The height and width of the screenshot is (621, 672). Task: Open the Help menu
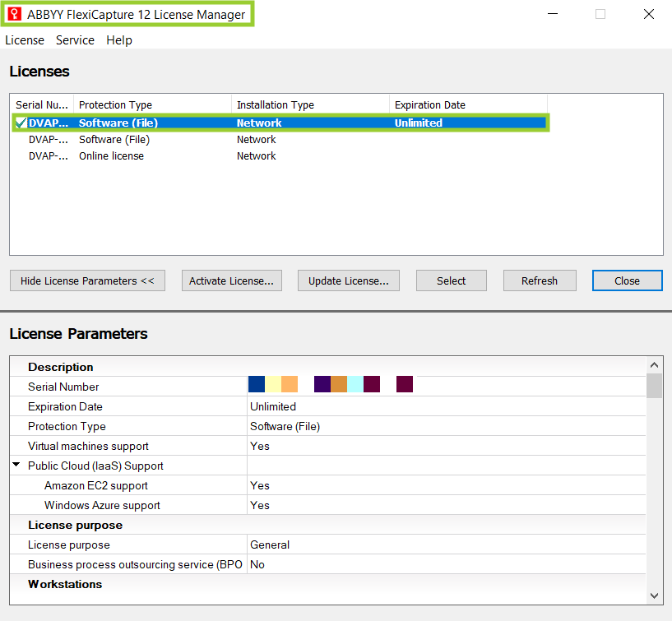(x=119, y=40)
